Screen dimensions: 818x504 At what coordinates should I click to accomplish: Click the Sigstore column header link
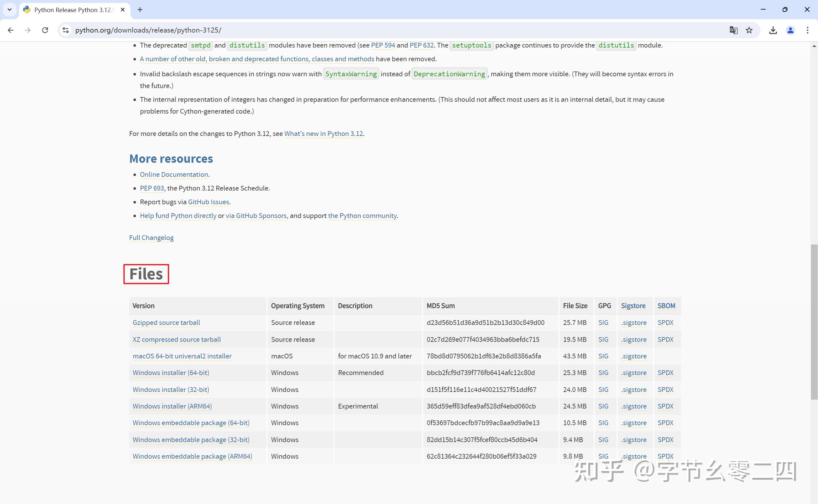pyautogui.click(x=633, y=306)
